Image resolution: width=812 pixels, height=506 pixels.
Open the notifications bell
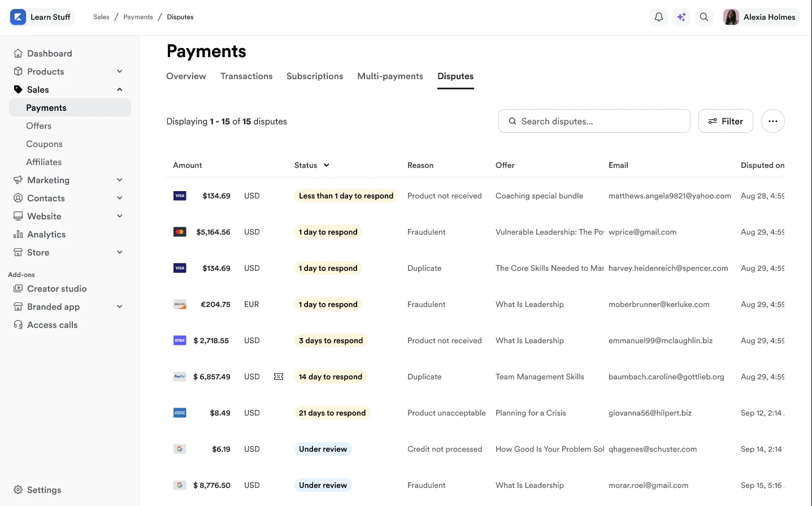pos(658,17)
